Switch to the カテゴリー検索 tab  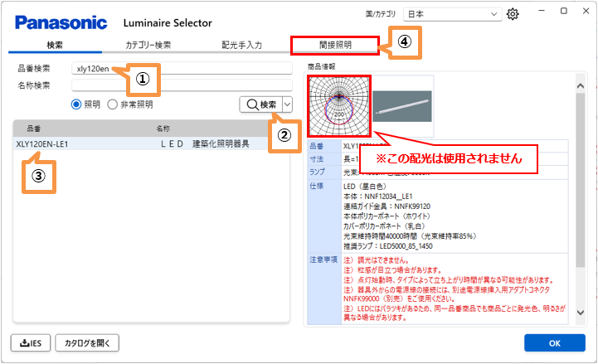pos(148,44)
